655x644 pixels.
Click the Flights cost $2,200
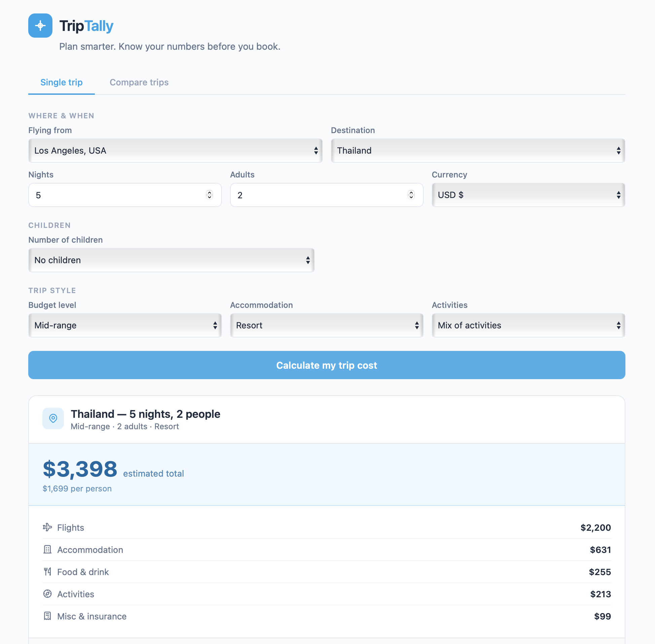tap(595, 527)
